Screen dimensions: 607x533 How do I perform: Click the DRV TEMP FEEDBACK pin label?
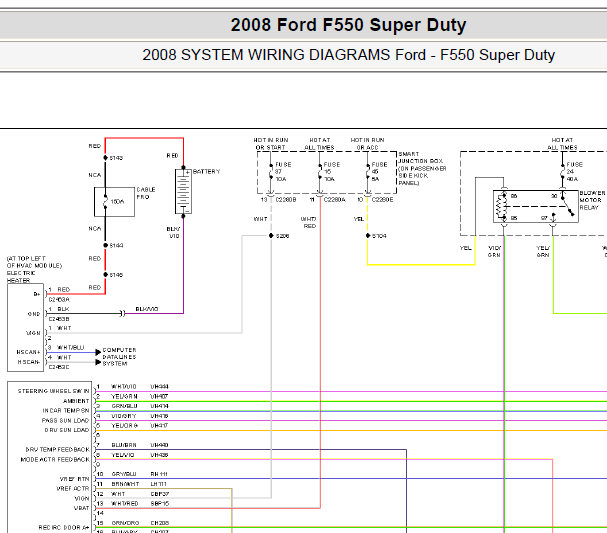(58, 450)
